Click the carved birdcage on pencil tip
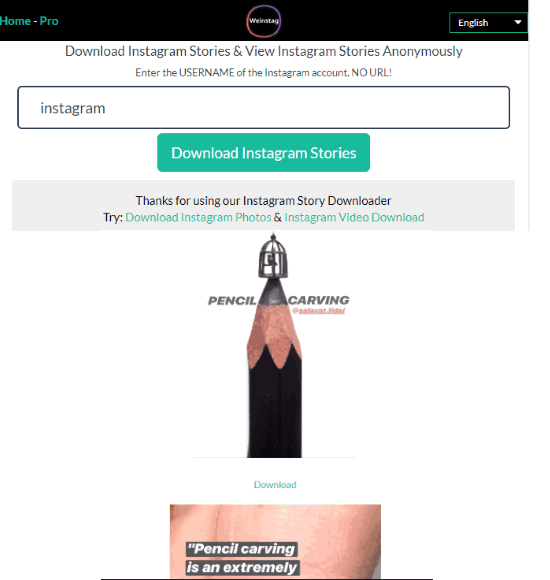This screenshot has height=580, width=550. [273, 256]
